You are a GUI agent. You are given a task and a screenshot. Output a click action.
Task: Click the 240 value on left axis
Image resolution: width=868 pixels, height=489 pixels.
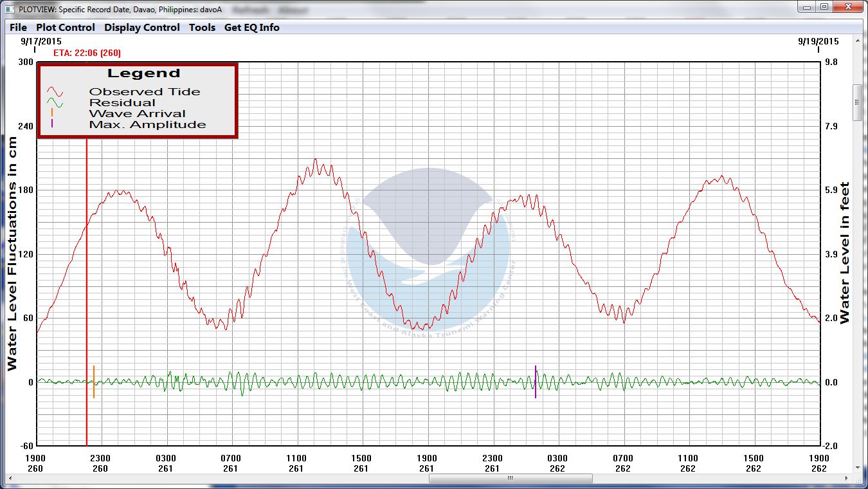pos(26,126)
